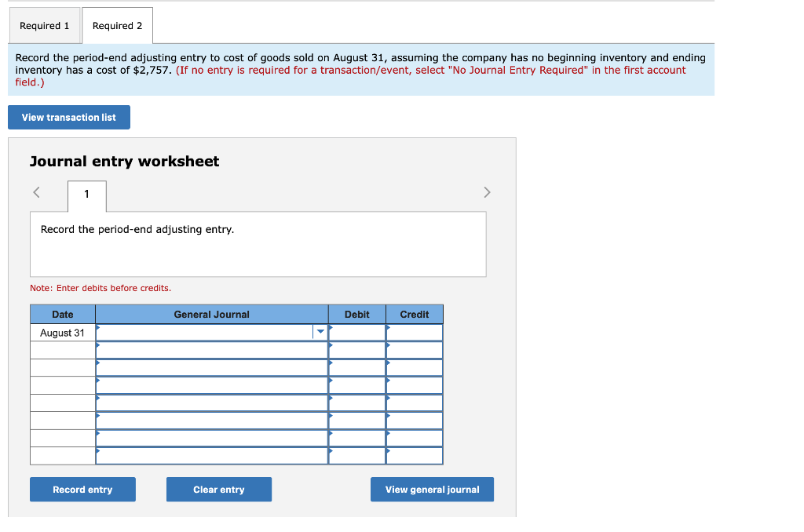Viewport: 804px width, 532px height.
Task: Click the last row General Journal field
Action: 211,456
